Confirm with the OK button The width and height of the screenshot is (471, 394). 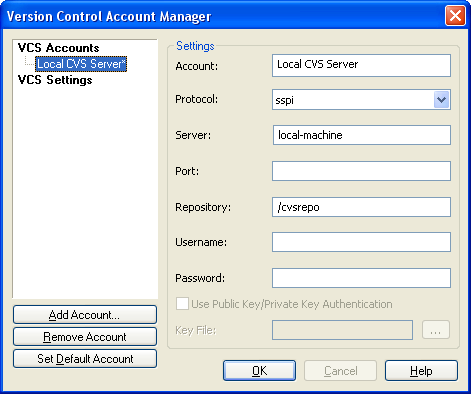click(x=259, y=370)
